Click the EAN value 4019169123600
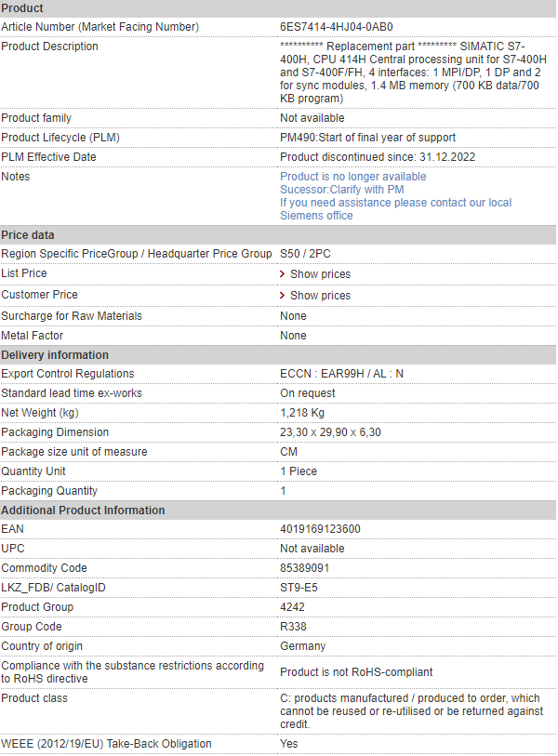This screenshot has height=756, width=558. pyautogui.click(x=320, y=529)
